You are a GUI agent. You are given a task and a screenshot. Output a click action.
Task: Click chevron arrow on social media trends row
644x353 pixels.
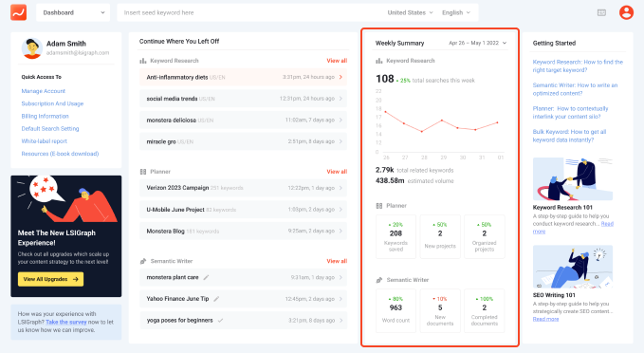[x=340, y=99]
